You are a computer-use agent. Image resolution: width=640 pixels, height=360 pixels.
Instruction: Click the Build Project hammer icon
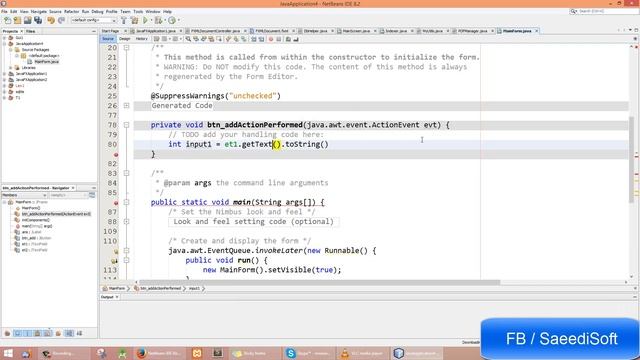click(x=124, y=20)
